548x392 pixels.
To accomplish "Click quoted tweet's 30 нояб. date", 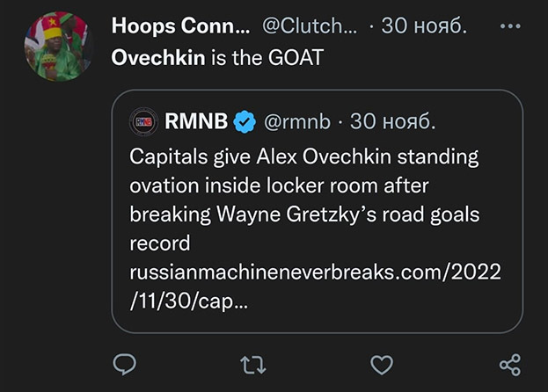I will [392, 121].
